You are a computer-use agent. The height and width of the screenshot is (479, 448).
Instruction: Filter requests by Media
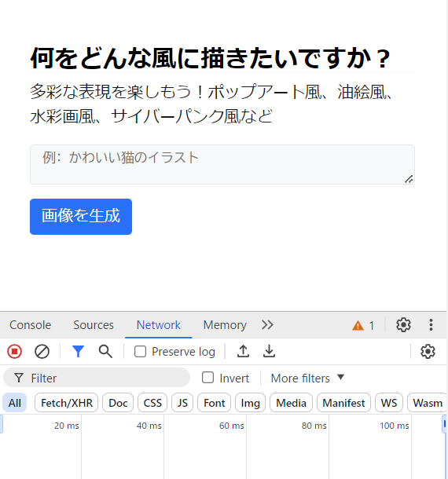click(x=291, y=403)
